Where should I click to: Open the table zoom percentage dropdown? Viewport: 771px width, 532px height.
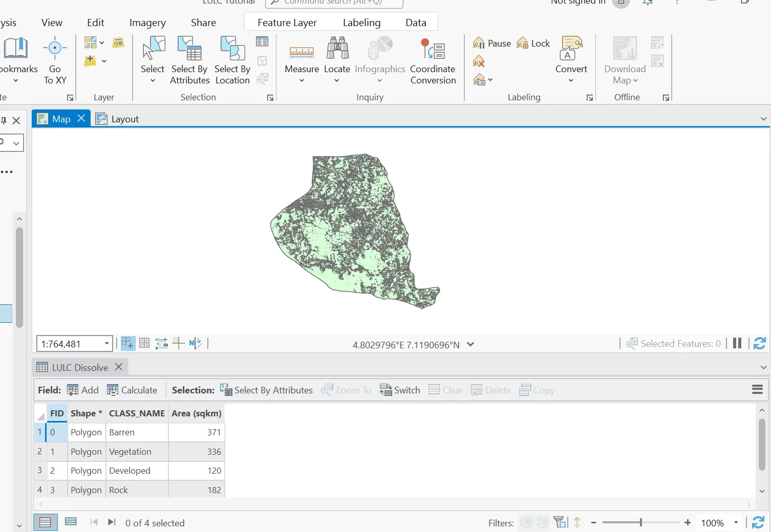tap(736, 522)
